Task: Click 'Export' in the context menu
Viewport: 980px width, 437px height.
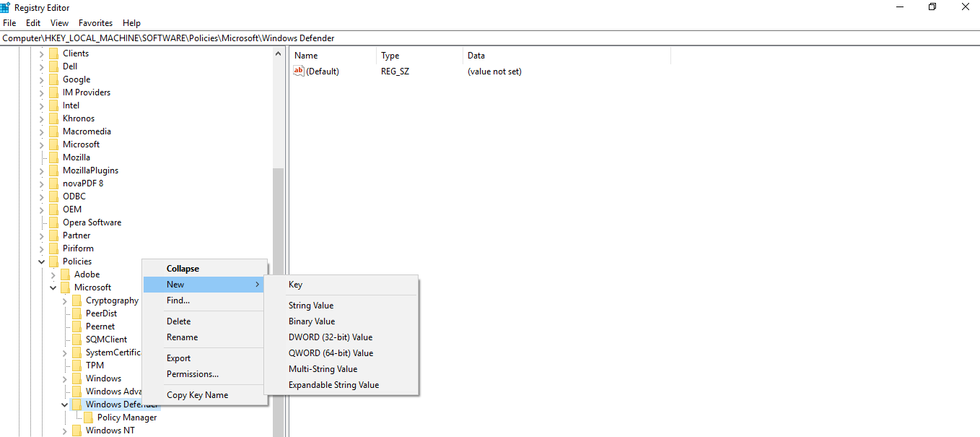Action: coord(178,358)
